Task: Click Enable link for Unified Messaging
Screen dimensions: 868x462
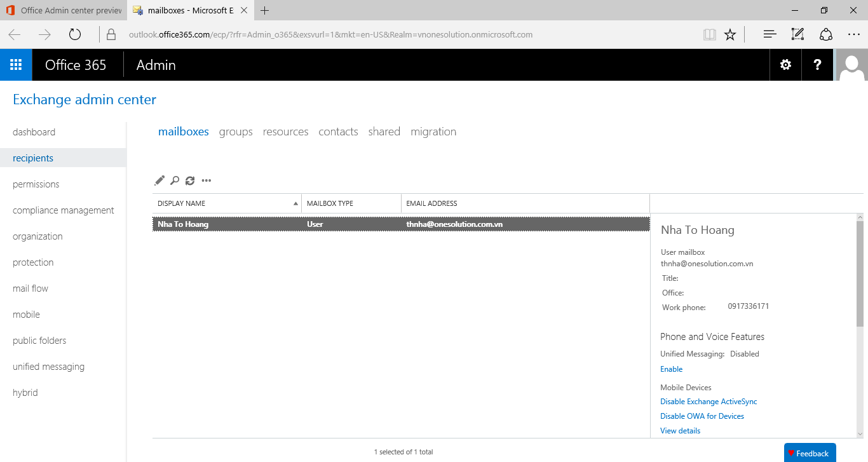Action: coord(671,369)
